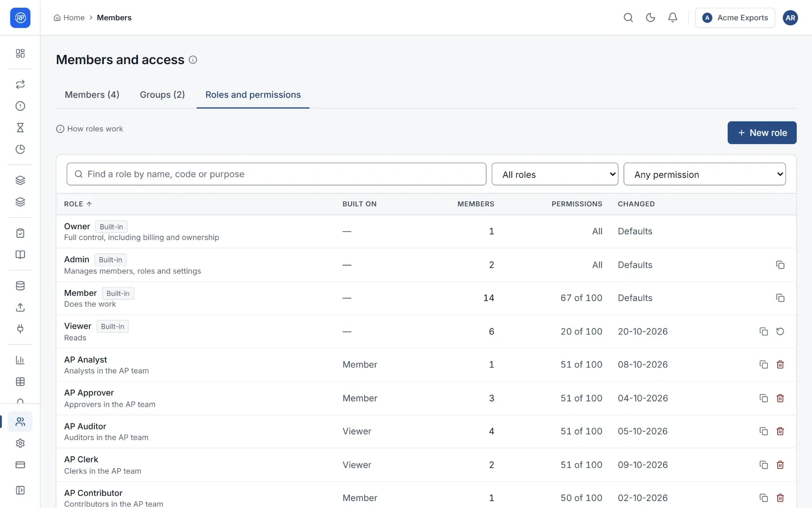
Task: Open the Owner role row
Action: (x=426, y=232)
